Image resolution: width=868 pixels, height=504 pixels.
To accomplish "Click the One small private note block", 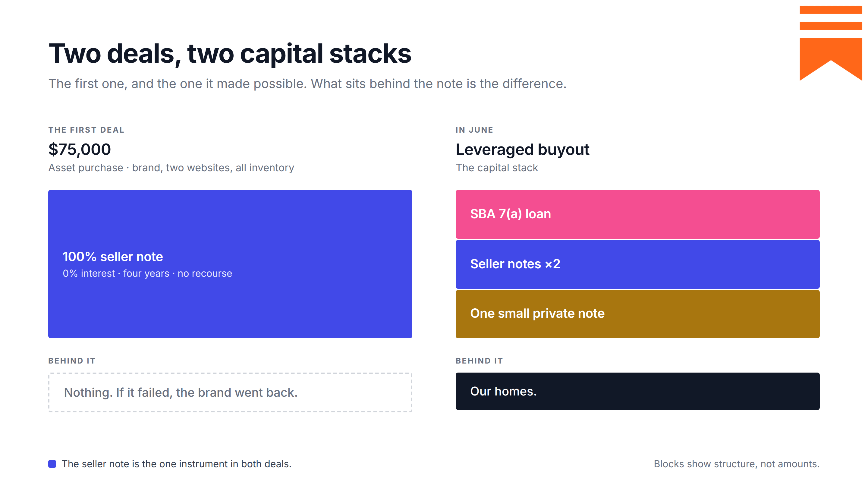I will (x=637, y=314).
